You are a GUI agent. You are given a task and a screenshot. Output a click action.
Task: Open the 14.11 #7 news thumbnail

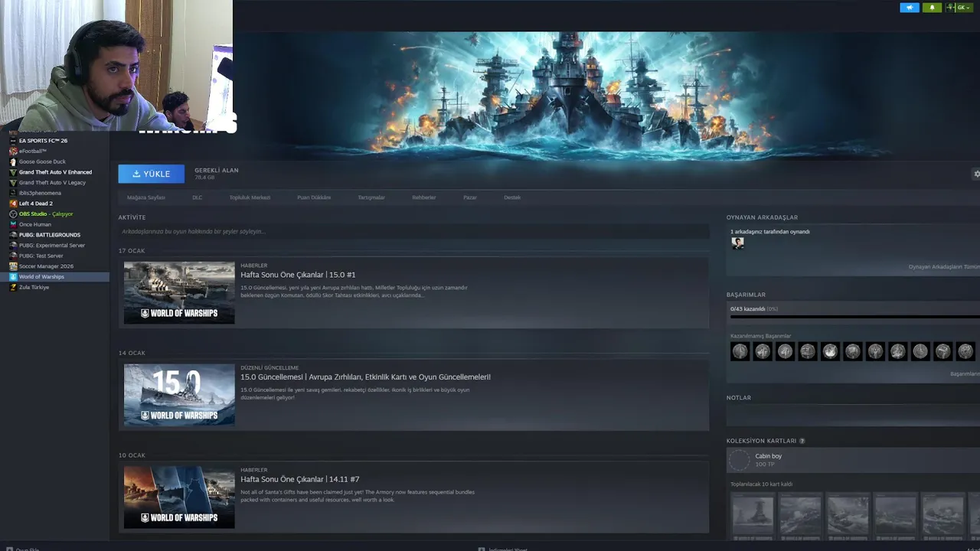[x=179, y=497]
